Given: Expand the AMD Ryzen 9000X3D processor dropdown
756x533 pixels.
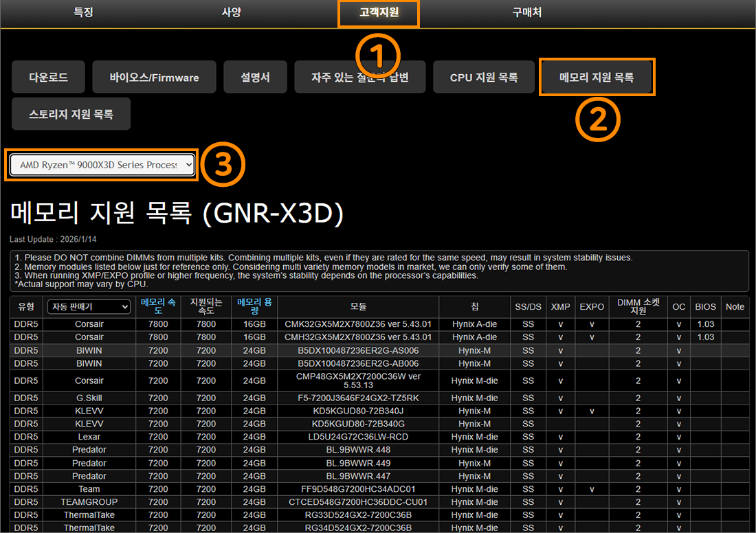Looking at the screenshot, I should point(102,165).
